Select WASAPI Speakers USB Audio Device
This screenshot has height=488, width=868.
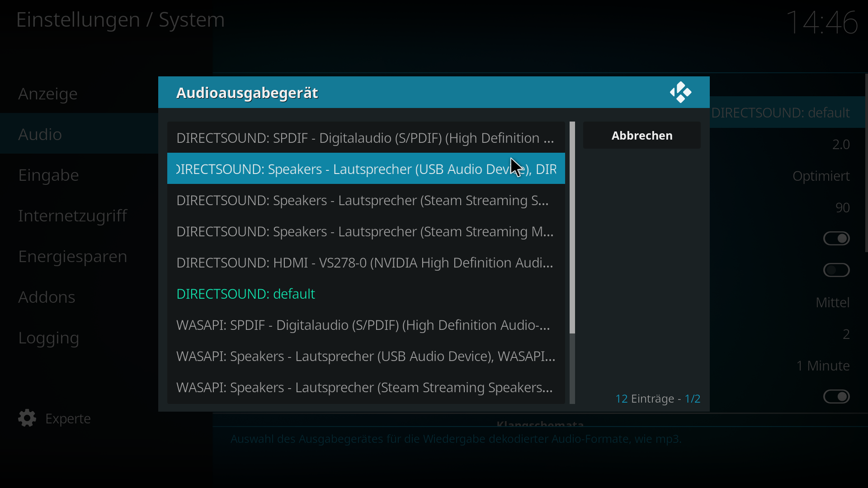click(x=366, y=356)
